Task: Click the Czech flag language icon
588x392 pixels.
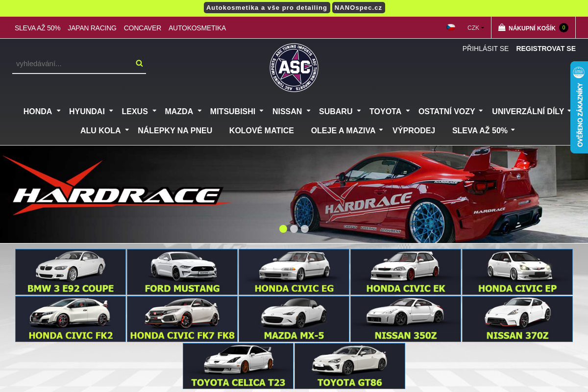Action: pos(451,27)
